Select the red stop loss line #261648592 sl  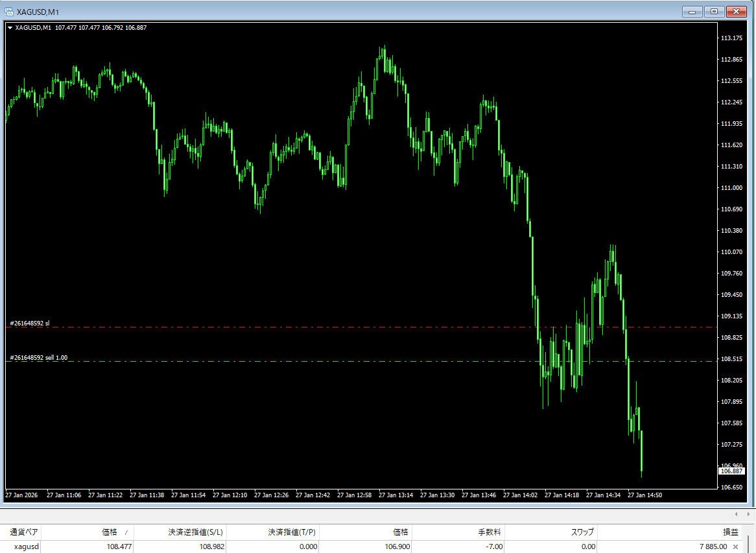(259, 327)
